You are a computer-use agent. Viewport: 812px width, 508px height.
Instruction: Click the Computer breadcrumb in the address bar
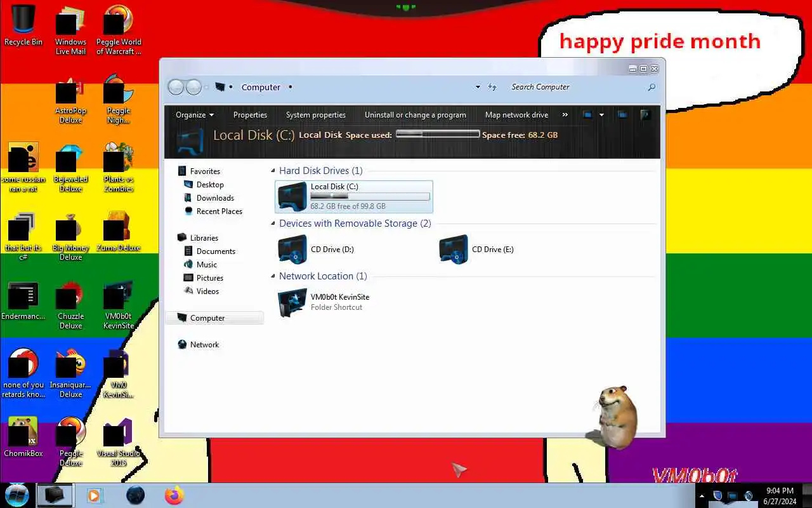pos(261,87)
